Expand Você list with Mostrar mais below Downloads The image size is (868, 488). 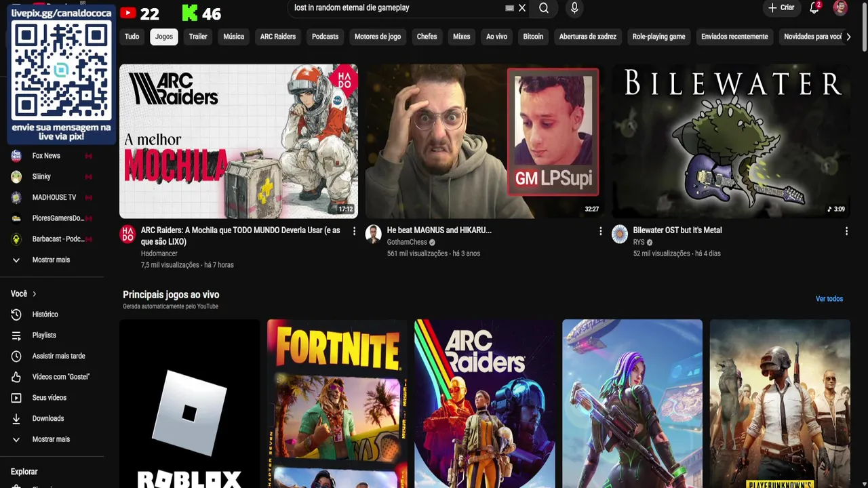coord(52,439)
